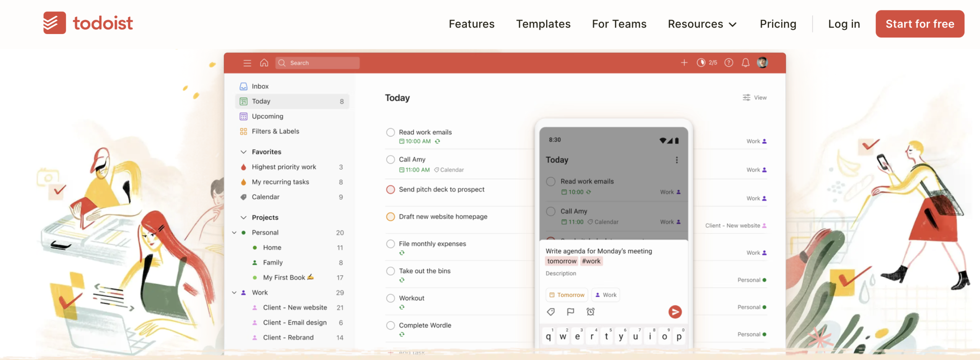Collapse the Personal project tree
The image size is (980, 360).
(x=234, y=233)
